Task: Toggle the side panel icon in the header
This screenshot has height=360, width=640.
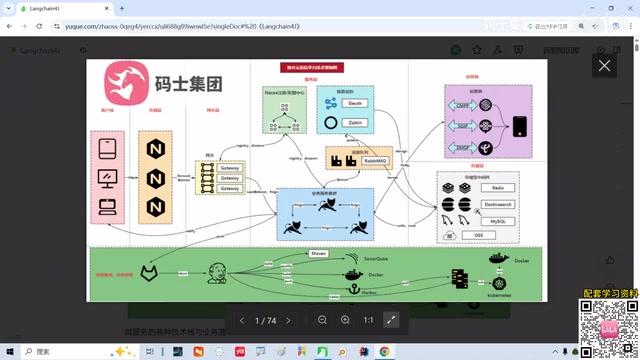Action: [x=617, y=50]
